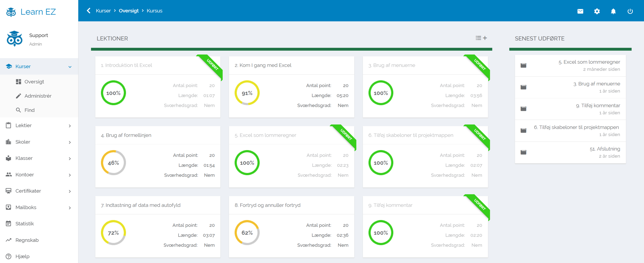
Task: Click the add lesson list icon
Action: tap(481, 38)
